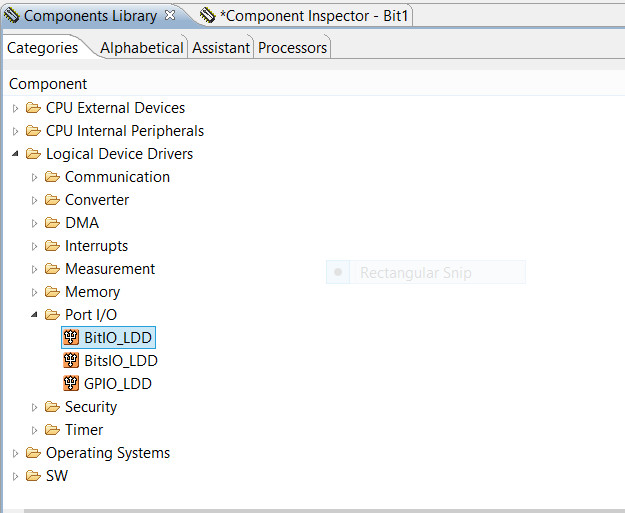Click the GPIO_LDD component icon
The width and height of the screenshot is (625, 513).
[70, 384]
